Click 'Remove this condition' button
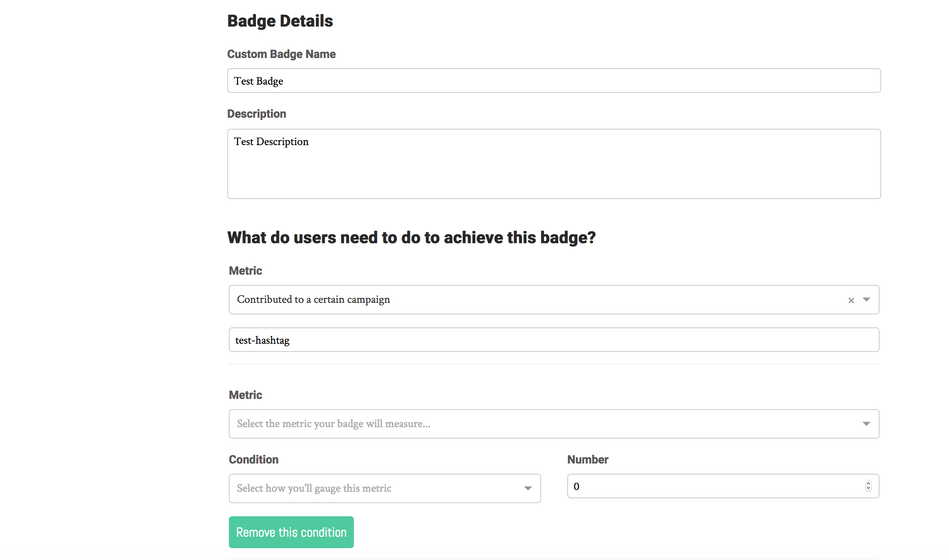Viewport: 949px width, 560px height. tap(291, 532)
